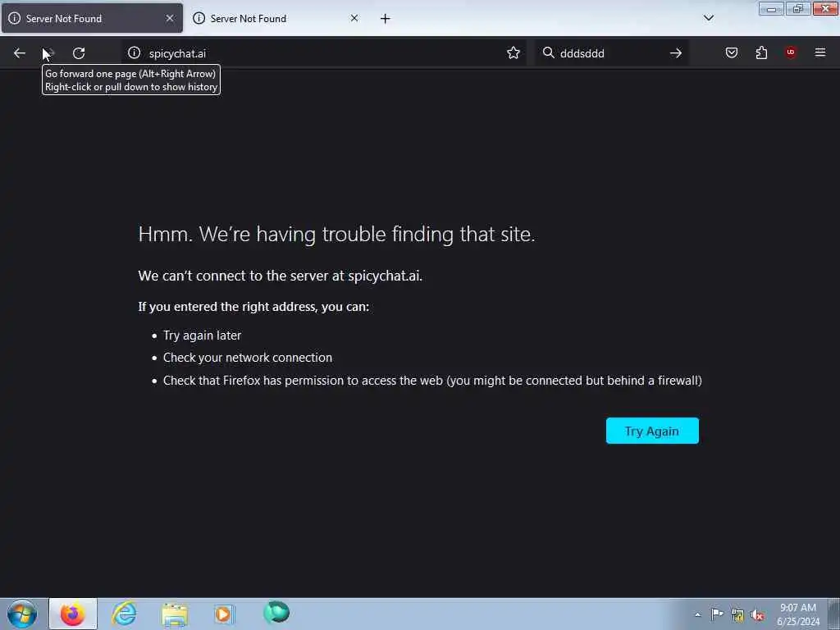Click "We can't connect to the server" message
The width and height of the screenshot is (840, 630).
[x=281, y=276]
